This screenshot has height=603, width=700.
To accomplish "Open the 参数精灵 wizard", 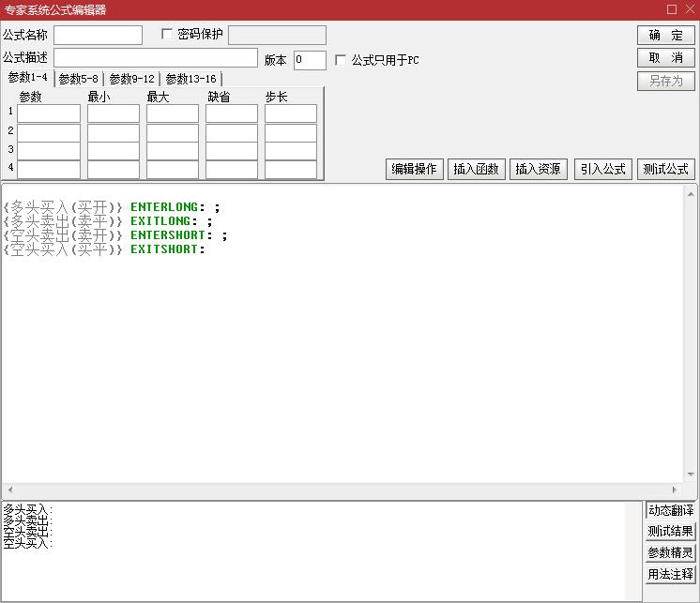I will click(670, 553).
